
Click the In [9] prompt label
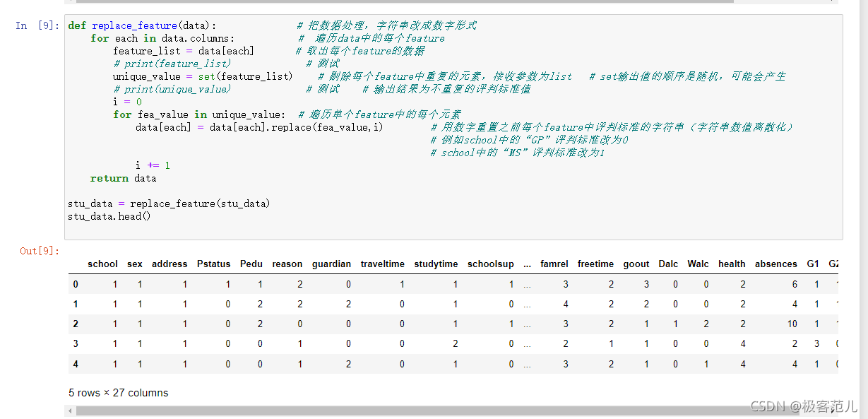point(37,25)
